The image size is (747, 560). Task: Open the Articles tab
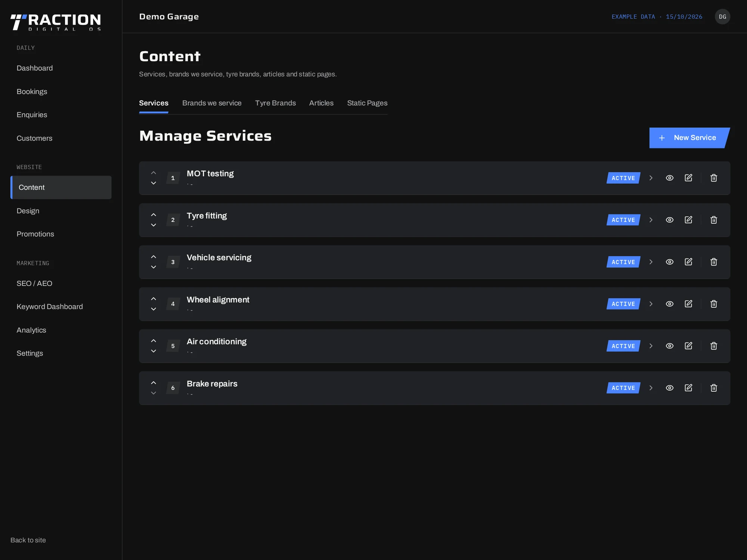321,103
